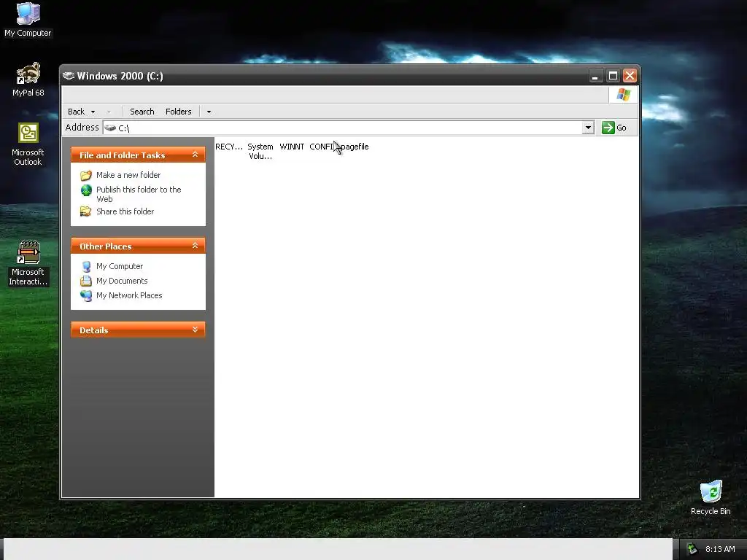Toggle the Folders pane button
Image resolution: width=747 pixels, height=560 pixels.
[x=178, y=112]
